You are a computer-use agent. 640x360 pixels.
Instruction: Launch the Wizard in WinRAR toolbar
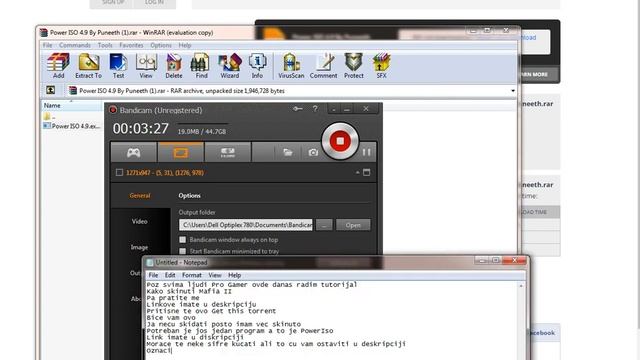point(230,65)
